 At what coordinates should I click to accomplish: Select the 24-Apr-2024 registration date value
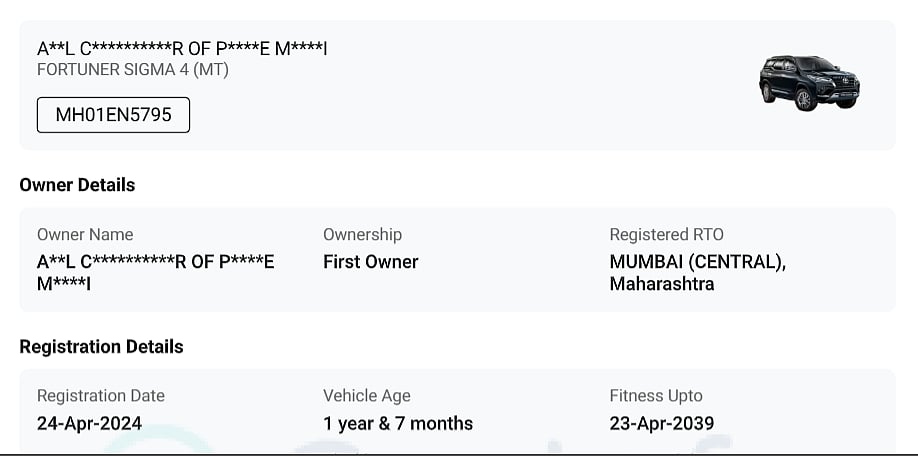coord(89,424)
